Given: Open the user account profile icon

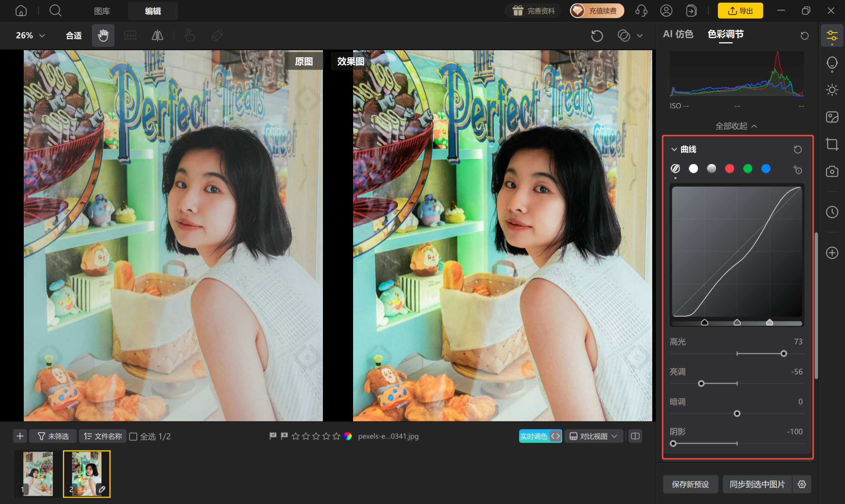Looking at the screenshot, I should (x=666, y=11).
